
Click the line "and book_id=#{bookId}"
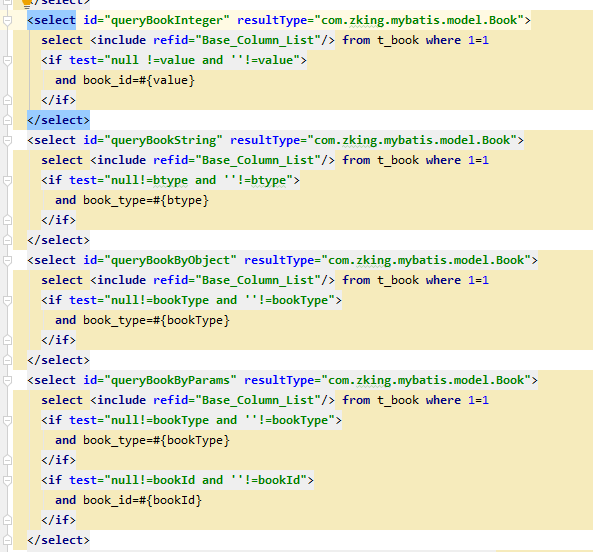pyautogui.click(x=129, y=500)
